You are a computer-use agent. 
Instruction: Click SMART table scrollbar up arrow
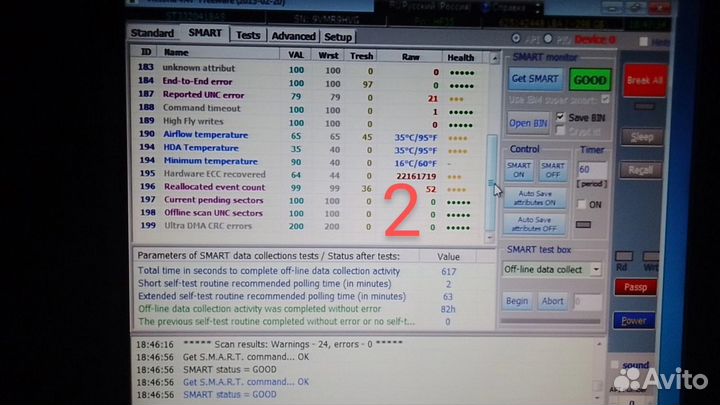pos(495,58)
